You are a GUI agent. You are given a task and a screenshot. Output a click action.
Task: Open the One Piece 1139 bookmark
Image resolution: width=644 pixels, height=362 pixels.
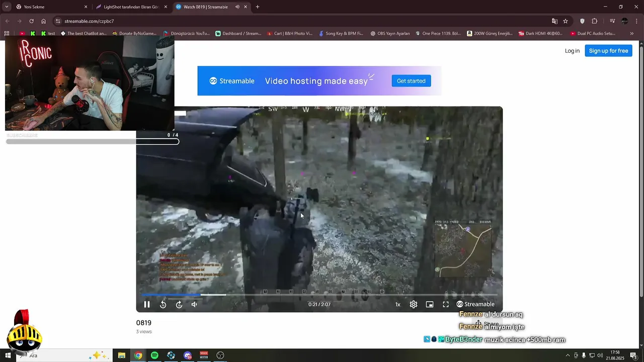click(438, 34)
